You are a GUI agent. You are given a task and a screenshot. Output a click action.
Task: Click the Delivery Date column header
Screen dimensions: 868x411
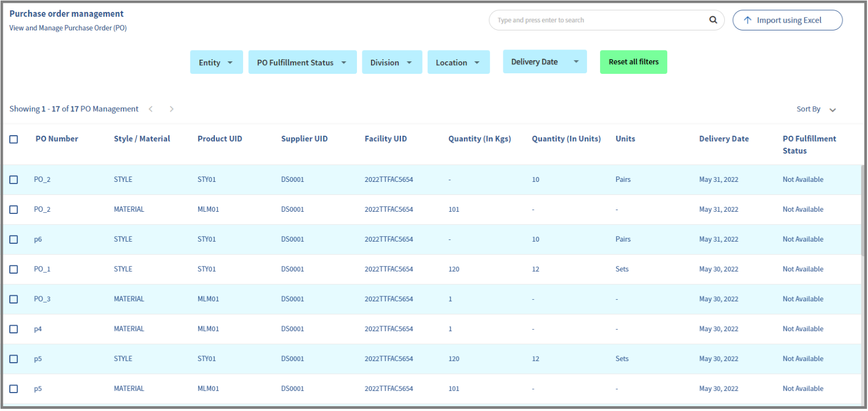(x=724, y=139)
